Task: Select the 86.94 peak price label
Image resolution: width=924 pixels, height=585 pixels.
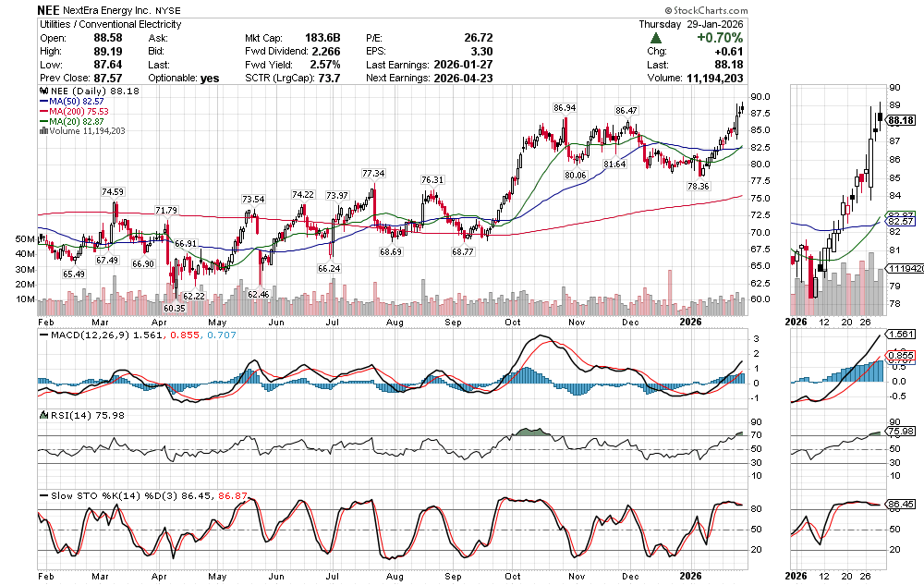Action: click(x=565, y=108)
